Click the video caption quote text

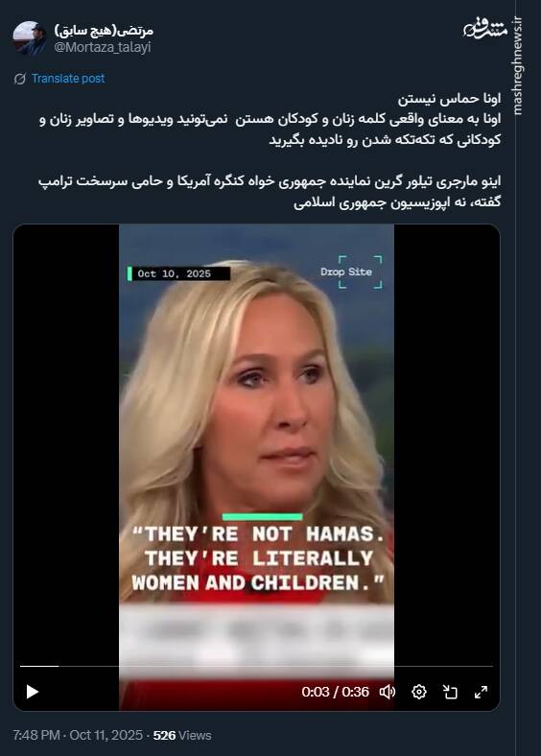pos(258,558)
